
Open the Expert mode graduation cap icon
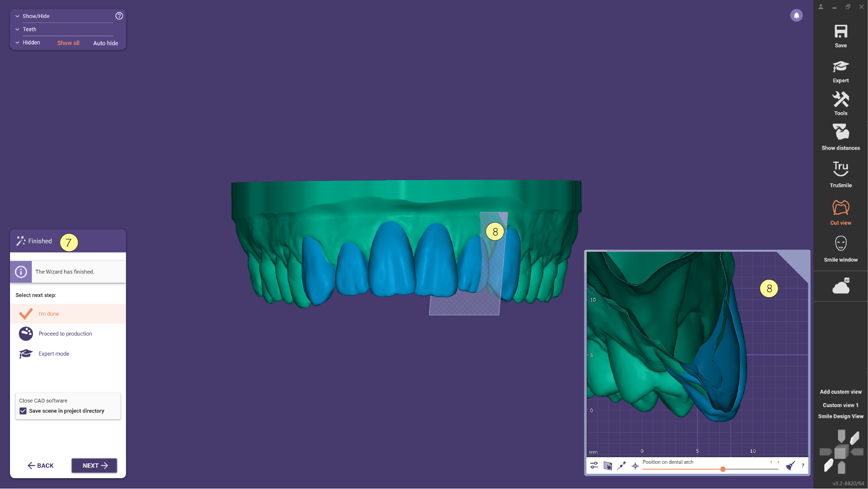pos(841,67)
